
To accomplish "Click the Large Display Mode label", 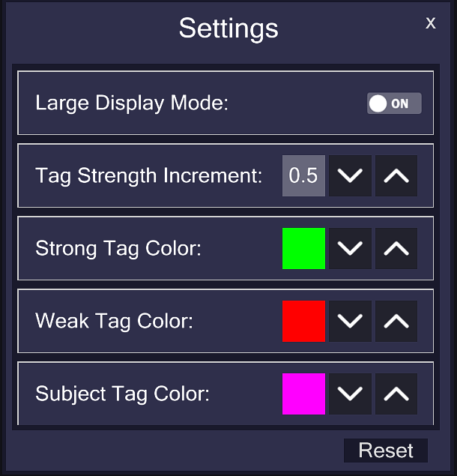I will pyautogui.click(x=131, y=103).
